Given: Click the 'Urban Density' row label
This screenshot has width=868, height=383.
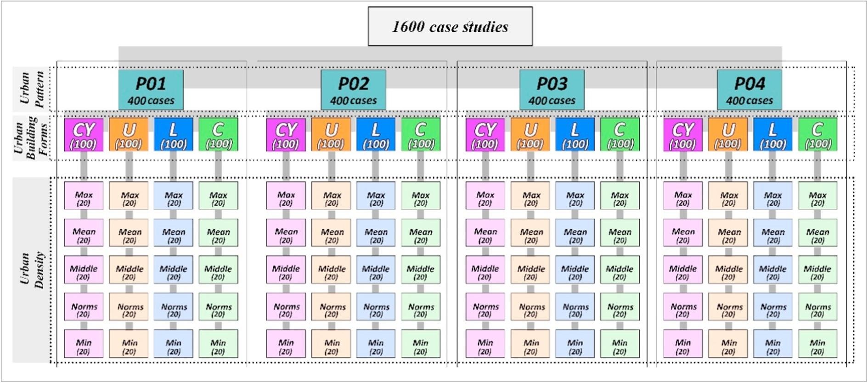Looking at the screenshot, I should click(31, 270).
